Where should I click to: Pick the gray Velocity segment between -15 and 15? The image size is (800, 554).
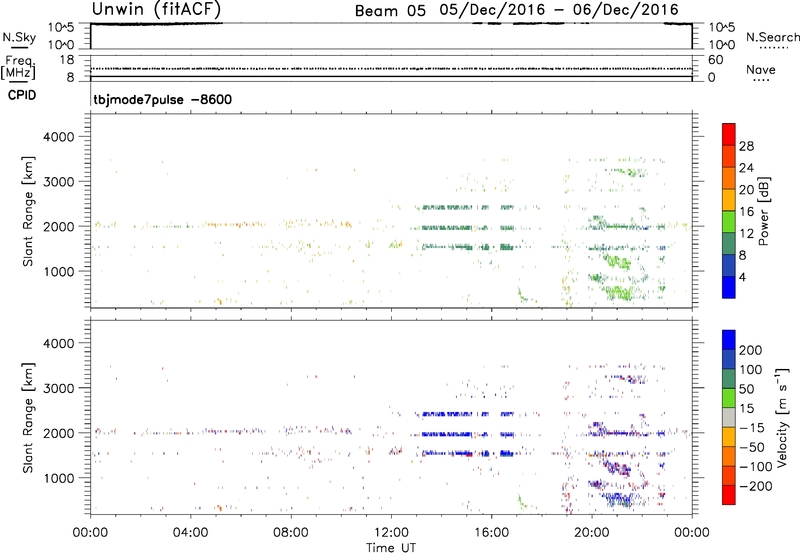click(729, 417)
